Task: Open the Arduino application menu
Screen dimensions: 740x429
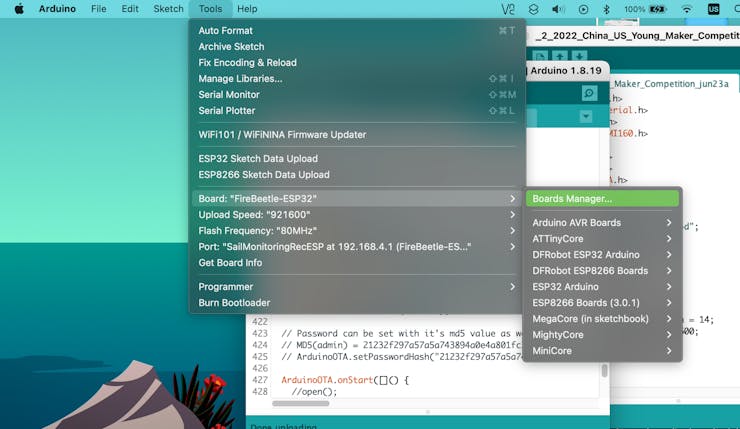Action: pos(57,9)
